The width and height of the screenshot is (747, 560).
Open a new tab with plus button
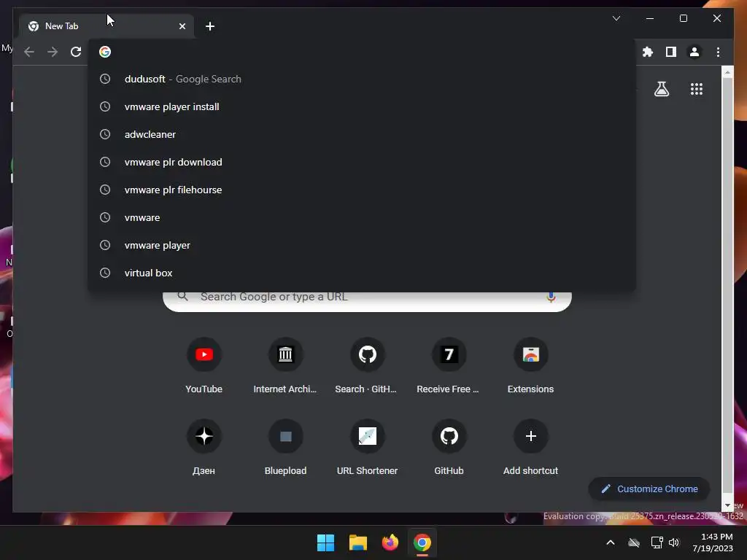[x=210, y=26]
